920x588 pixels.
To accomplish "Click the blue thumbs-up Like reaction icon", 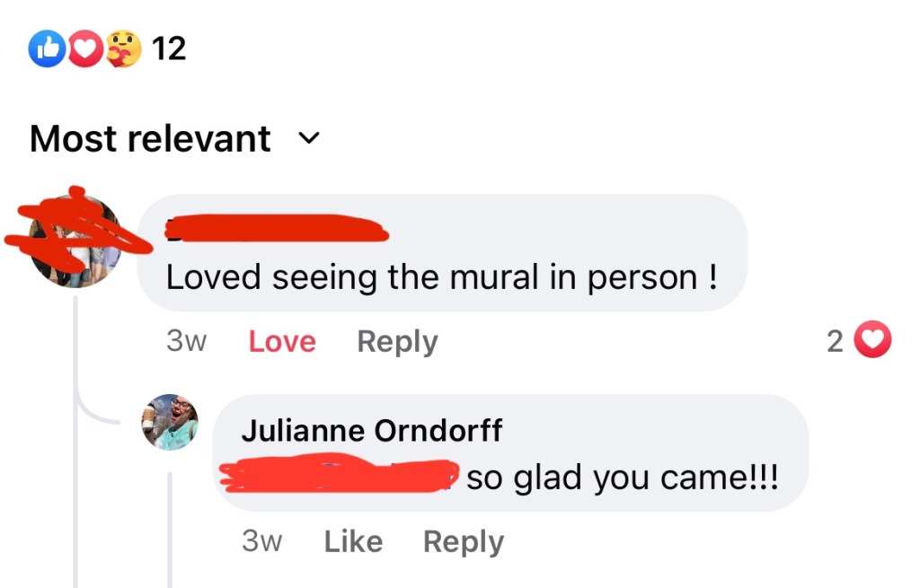I will pyautogui.click(x=47, y=48).
